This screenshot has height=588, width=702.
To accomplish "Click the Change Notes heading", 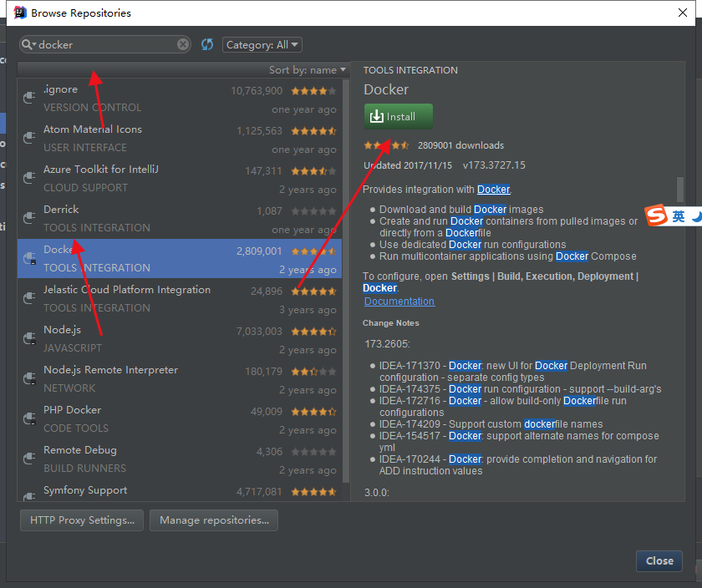I will 391,322.
